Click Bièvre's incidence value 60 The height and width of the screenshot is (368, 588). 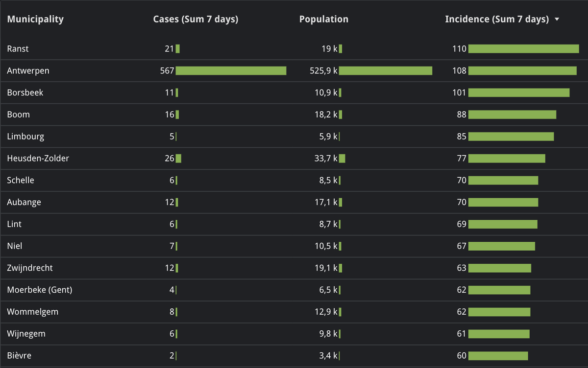point(462,356)
